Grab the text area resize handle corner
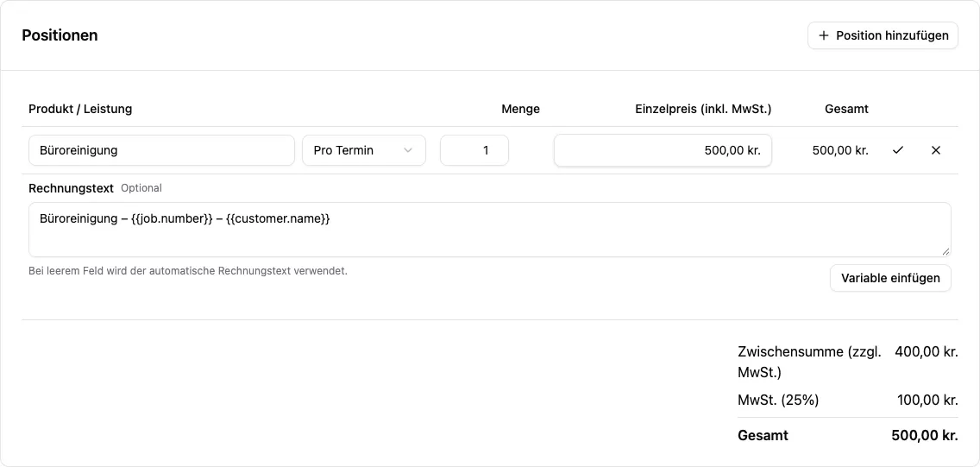 point(945,251)
